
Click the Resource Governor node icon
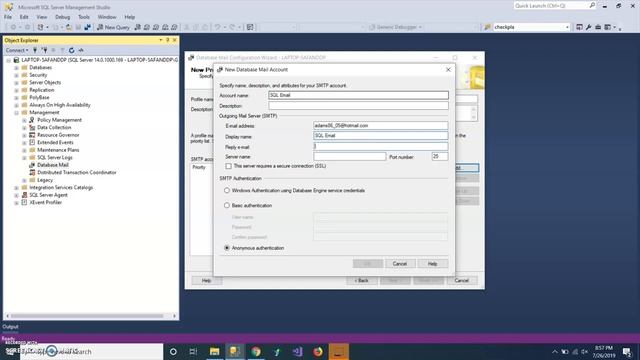[x=32, y=135]
